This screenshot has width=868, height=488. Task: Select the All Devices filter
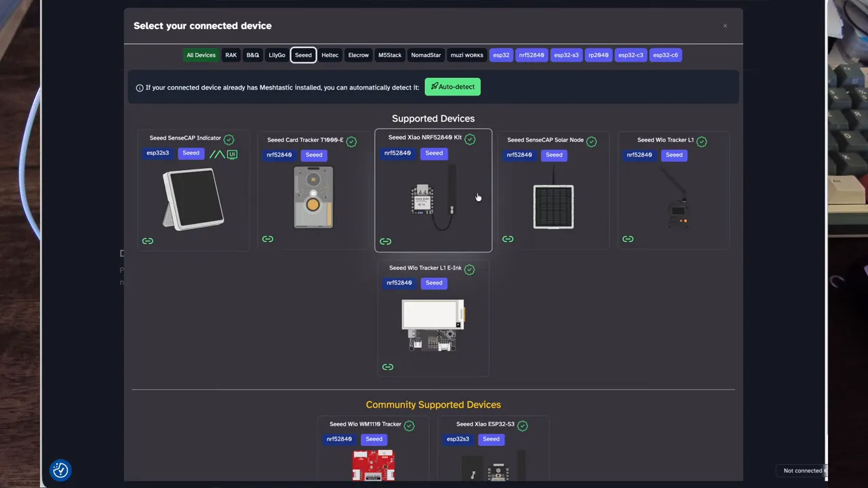pyautogui.click(x=201, y=55)
